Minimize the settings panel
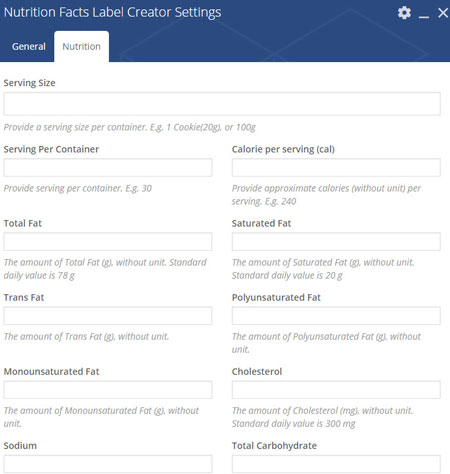This screenshot has width=450, height=474. [424, 16]
